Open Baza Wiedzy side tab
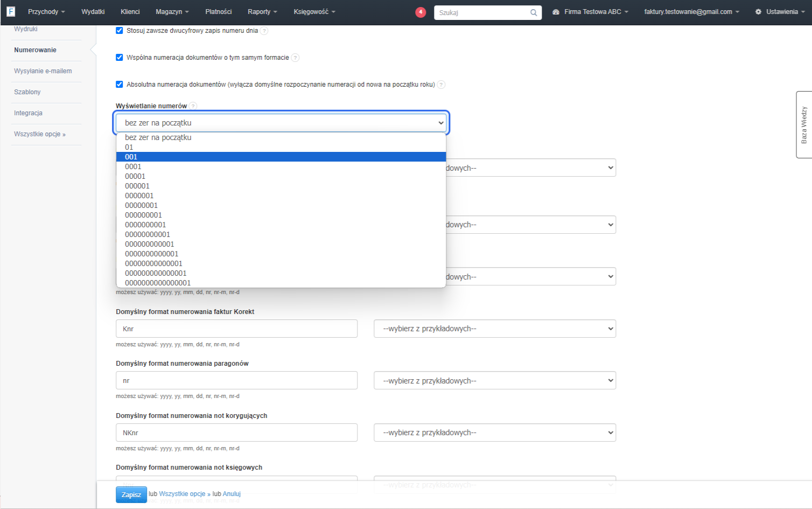812x509 pixels. point(804,124)
